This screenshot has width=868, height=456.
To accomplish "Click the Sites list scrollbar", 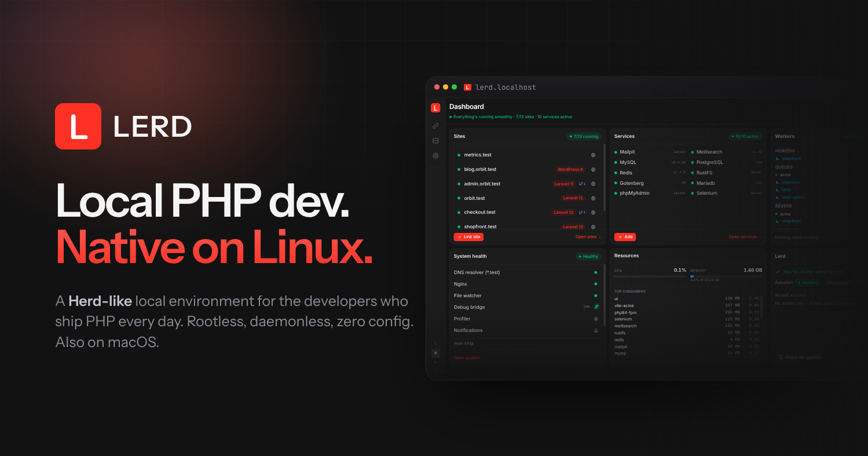I will [x=605, y=178].
